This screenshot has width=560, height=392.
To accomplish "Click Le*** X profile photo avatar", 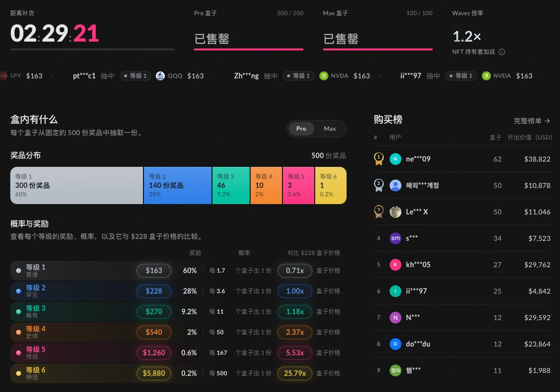I will pyautogui.click(x=396, y=212).
